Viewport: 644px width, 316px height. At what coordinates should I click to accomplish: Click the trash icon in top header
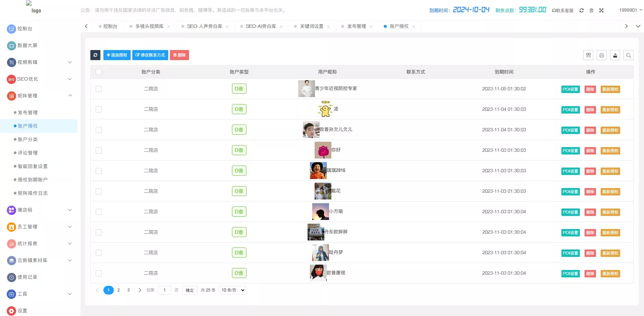point(591,10)
